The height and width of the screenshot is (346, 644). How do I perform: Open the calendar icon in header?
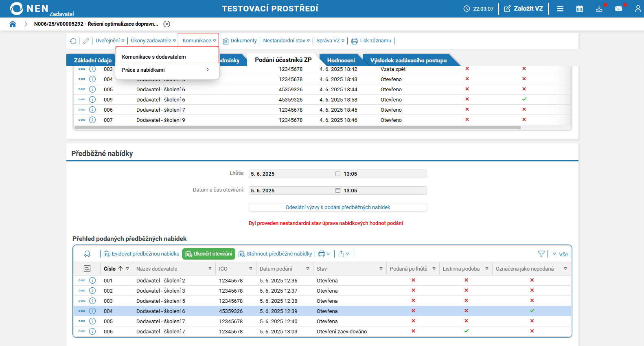pyautogui.click(x=579, y=9)
